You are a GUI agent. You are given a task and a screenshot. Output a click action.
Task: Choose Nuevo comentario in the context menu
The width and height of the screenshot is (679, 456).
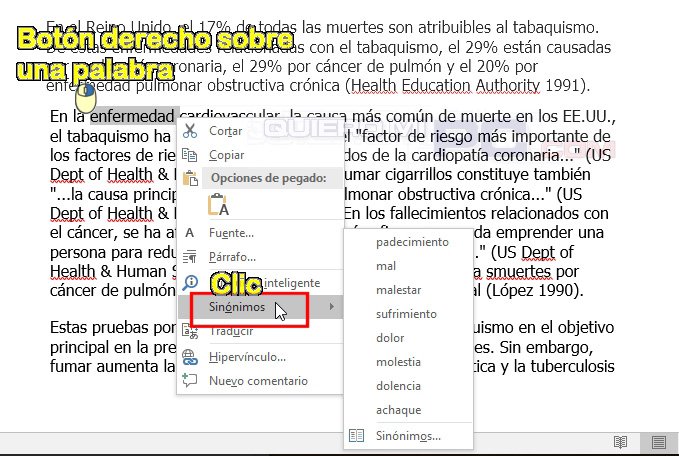click(260, 381)
